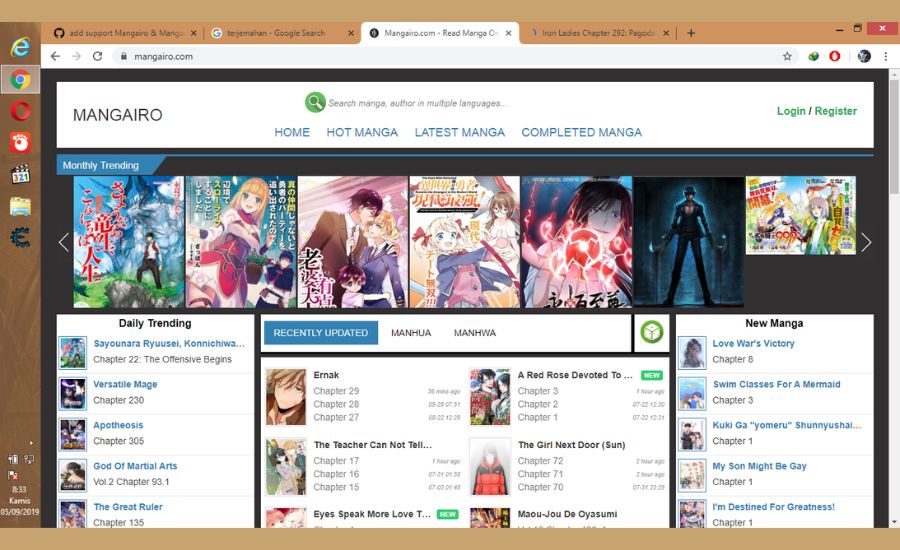Select the MANHUA tab
The height and width of the screenshot is (550, 900).
click(x=411, y=332)
